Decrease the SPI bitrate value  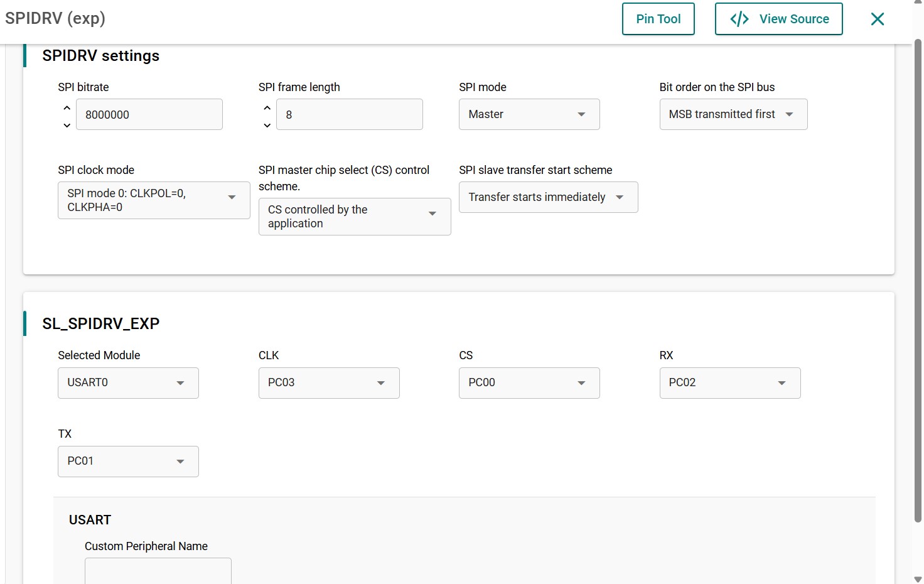67,125
